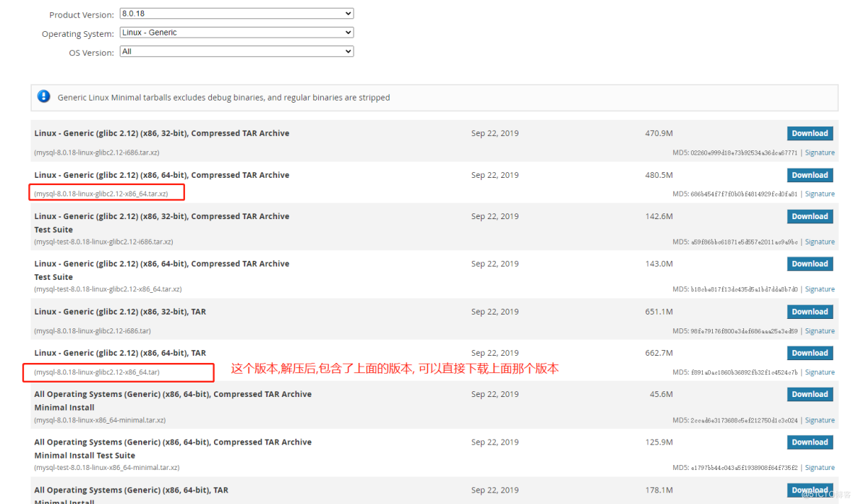Select filename mysql-8.0.18-linux-glibc2.12-x86_64.tar
The height and width of the screenshot is (504, 856).
[x=97, y=372]
